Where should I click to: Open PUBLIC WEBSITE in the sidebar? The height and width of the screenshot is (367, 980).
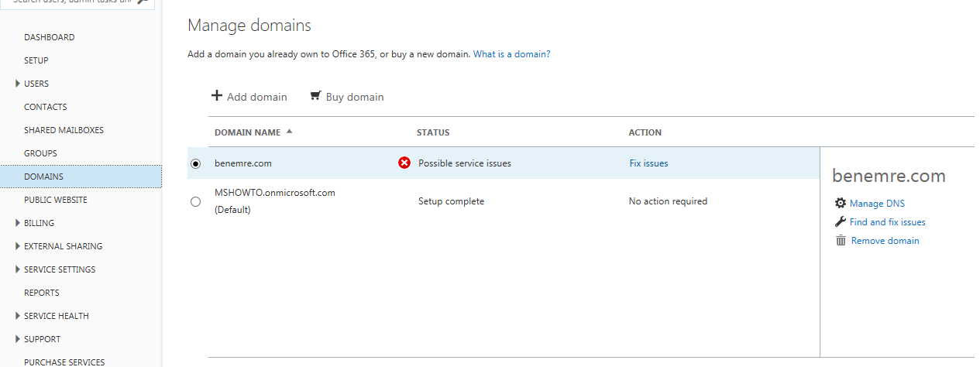(56, 200)
